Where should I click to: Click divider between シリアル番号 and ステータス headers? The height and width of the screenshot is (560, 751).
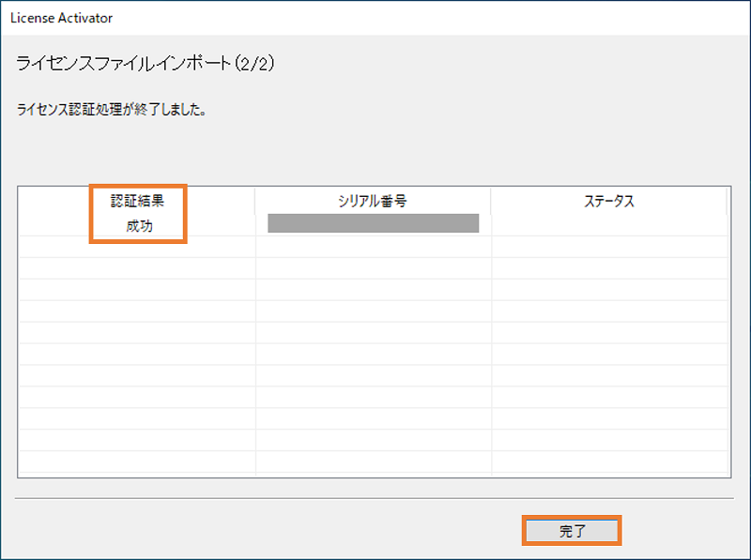click(x=491, y=201)
